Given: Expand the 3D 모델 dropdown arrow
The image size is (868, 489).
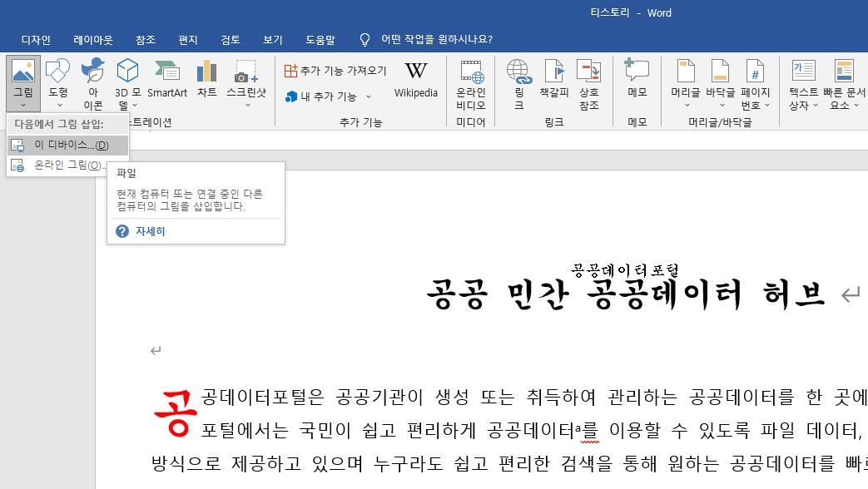Looking at the screenshot, I should pos(135,105).
